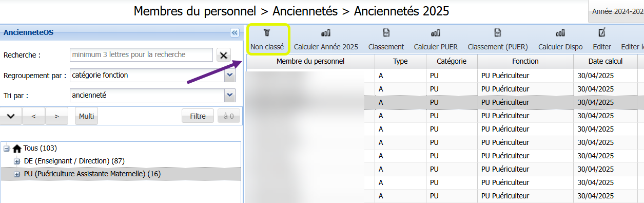Image resolution: width=644 pixels, height=203 pixels.
Task: Collapse the AncienneteOS side panel
Action: tap(235, 33)
